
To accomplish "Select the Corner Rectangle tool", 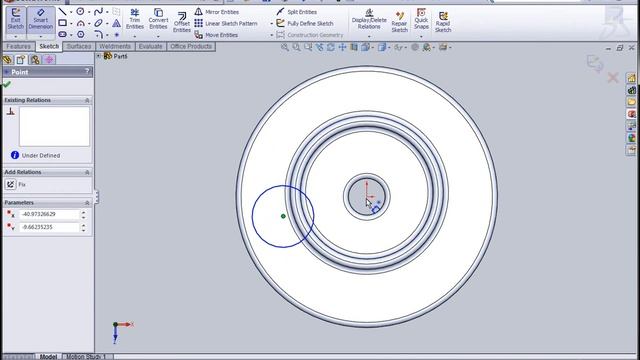I will [x=62, y=23].
